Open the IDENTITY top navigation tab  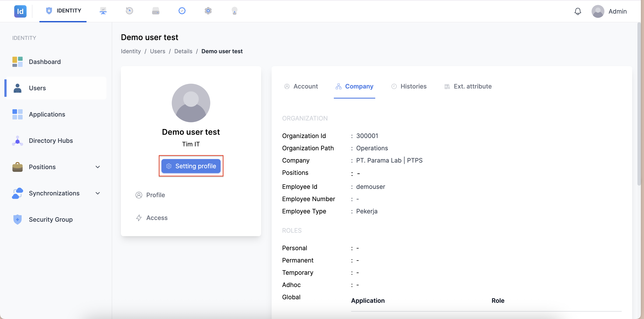click(63, 11)
